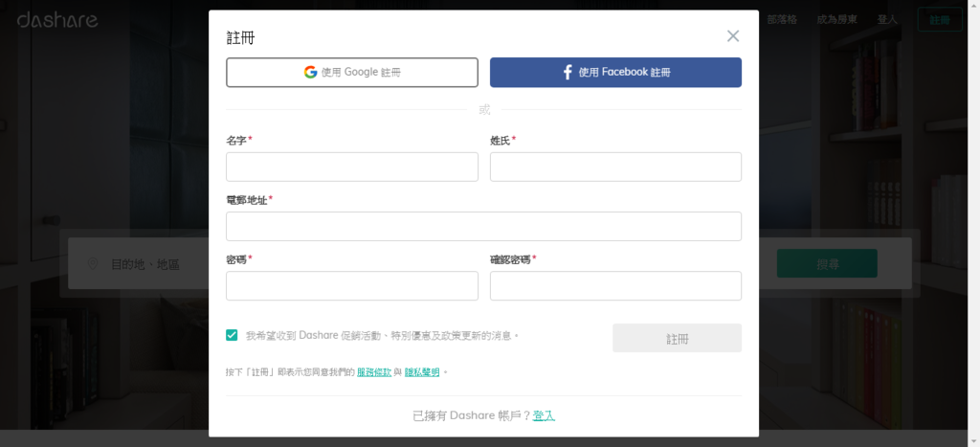Screen dimensions: 980x447
Task: Click the 註冊 button in the header
Action: tap(940, 19)
